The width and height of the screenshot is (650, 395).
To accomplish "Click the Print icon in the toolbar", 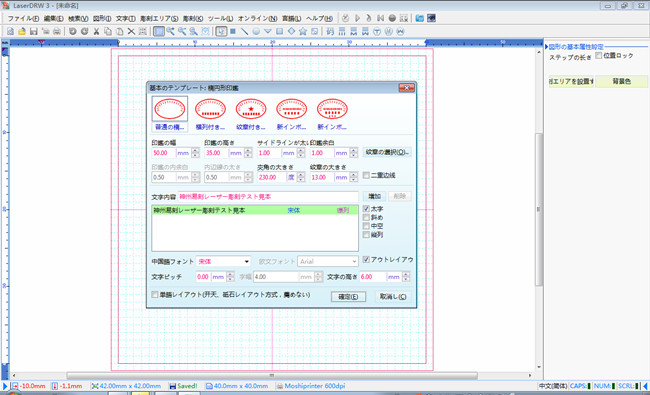I will click(57, 32).
